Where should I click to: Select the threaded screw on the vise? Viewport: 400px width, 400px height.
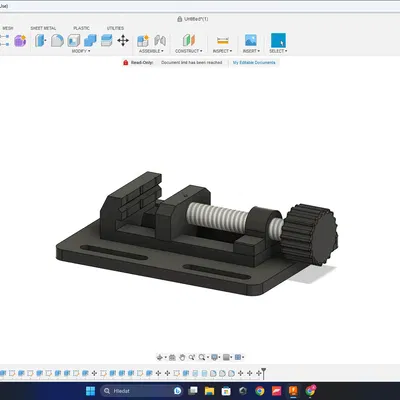coord(217,217)
